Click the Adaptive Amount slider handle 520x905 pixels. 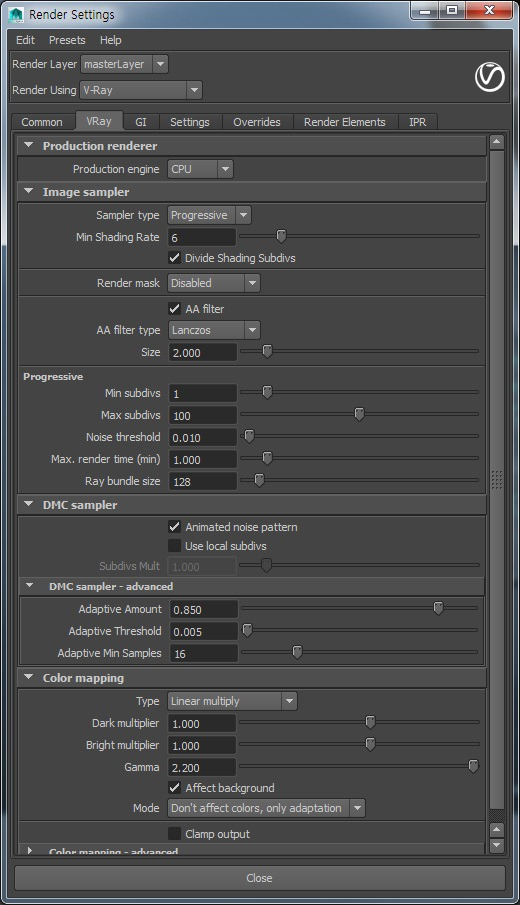(438, 608)
